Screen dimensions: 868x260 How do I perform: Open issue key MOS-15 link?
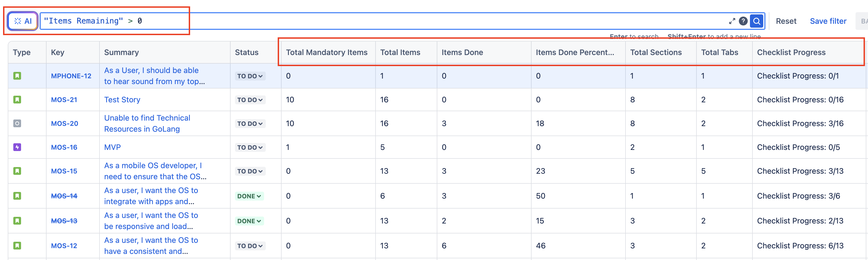click(x=64, y=171)
